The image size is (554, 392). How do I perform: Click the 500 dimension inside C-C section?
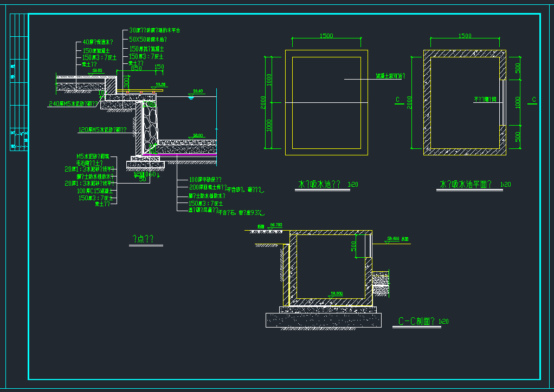click(x=353, y=246)
